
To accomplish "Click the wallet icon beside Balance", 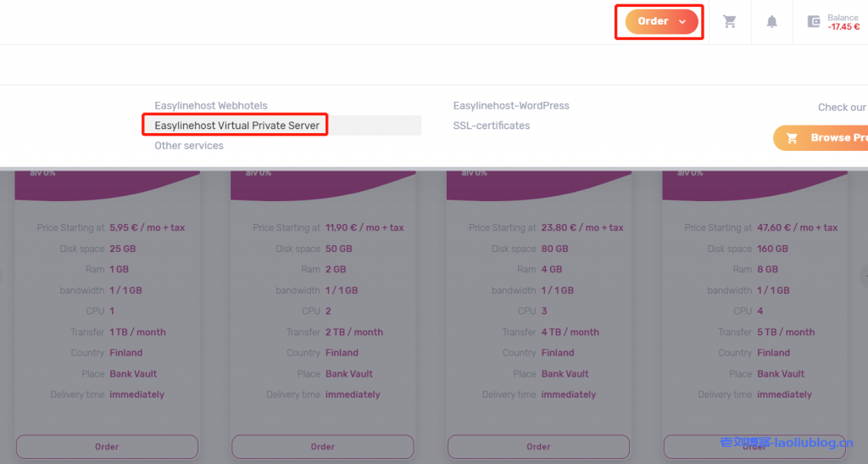I will point(814,22).
